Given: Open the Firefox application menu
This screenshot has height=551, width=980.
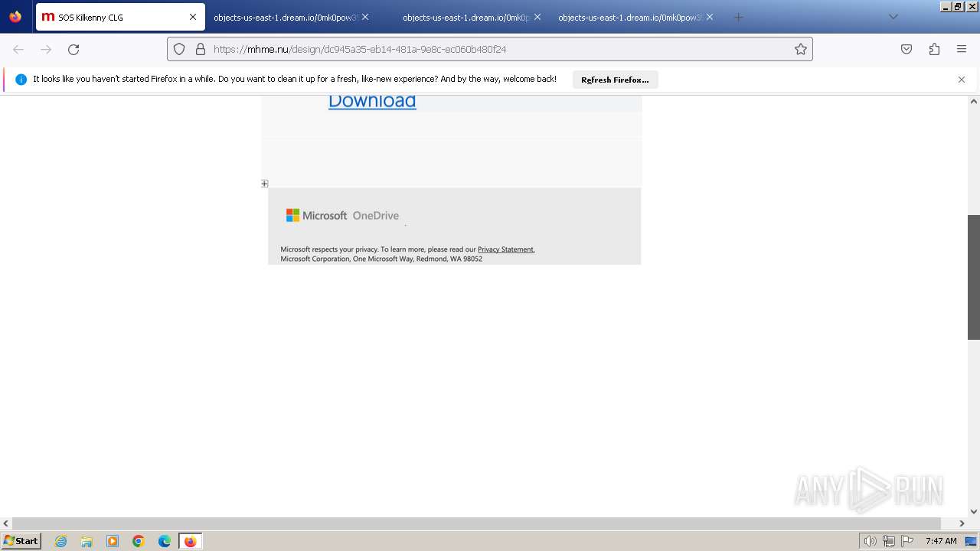Looking at the screenshot, I should (962, 49).
